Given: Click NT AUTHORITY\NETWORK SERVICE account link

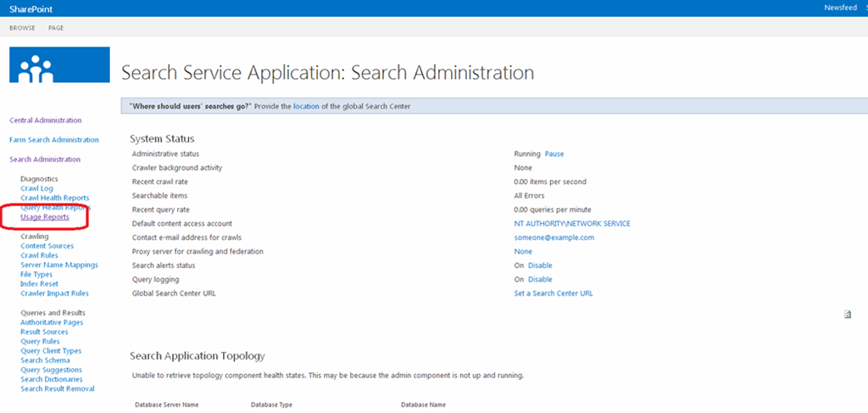Looking at the screenshot, I should click(572, 224).
